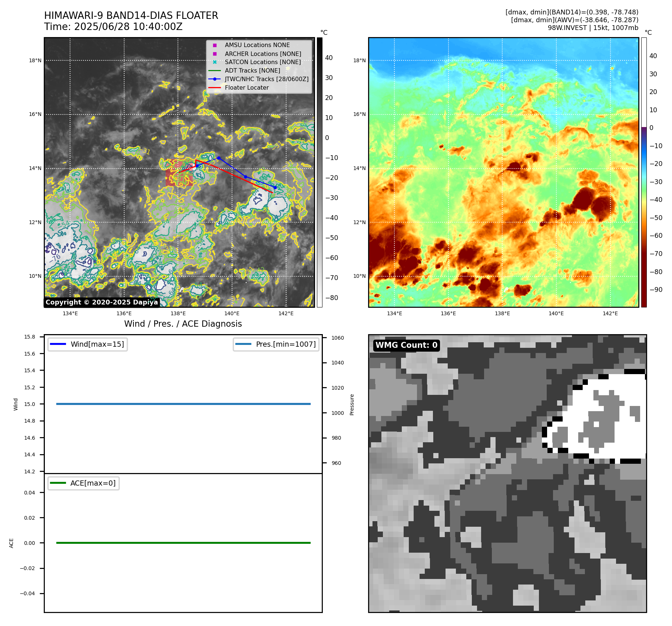Click the '10°N' latitude label of the right map
The height and width of the screenshot is (626, 672).
click(359, 276)
